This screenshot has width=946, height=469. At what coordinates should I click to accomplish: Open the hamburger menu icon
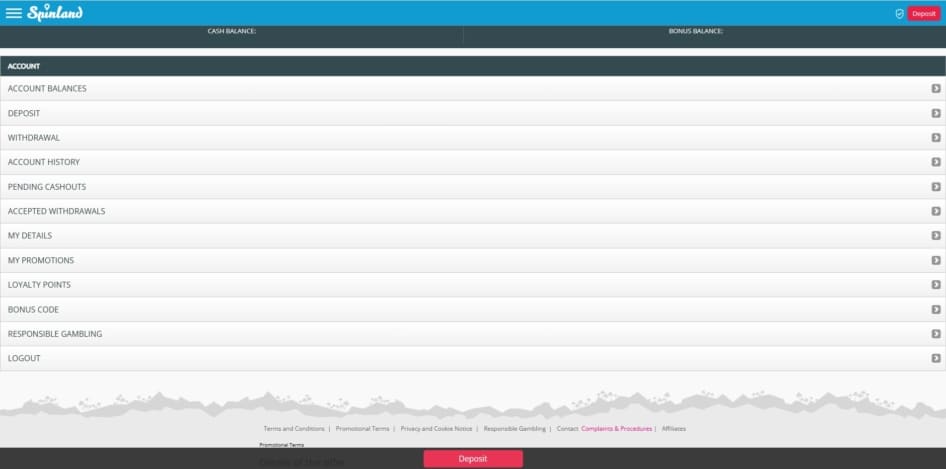[x=14, y=13]
